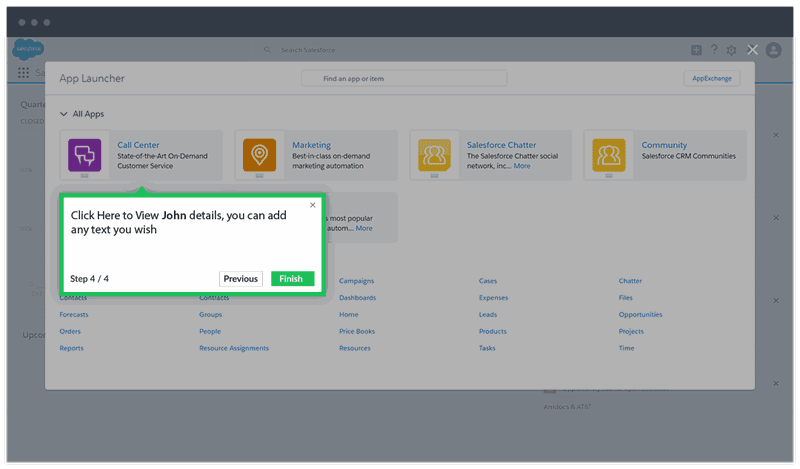Image resolution: width=800 pixels, height=469 pixels.
Task: Click the Salesforce CRM Communities description
Action: 689,156
